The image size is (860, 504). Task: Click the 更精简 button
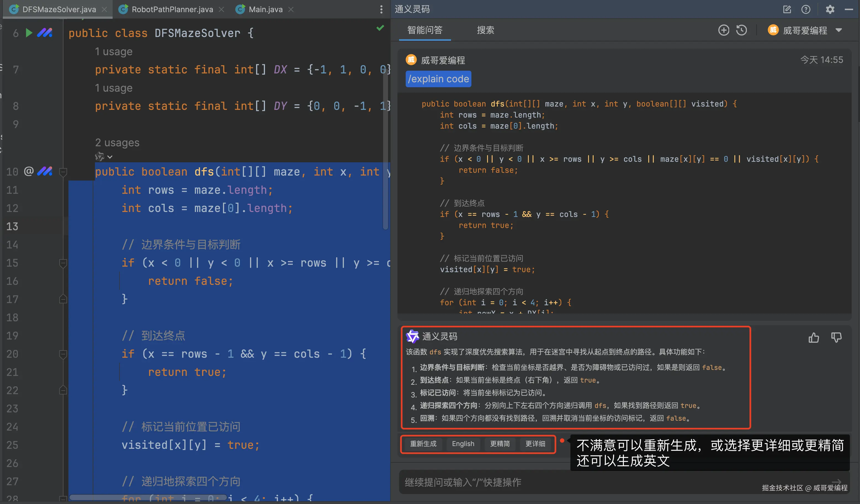point(500,444)
